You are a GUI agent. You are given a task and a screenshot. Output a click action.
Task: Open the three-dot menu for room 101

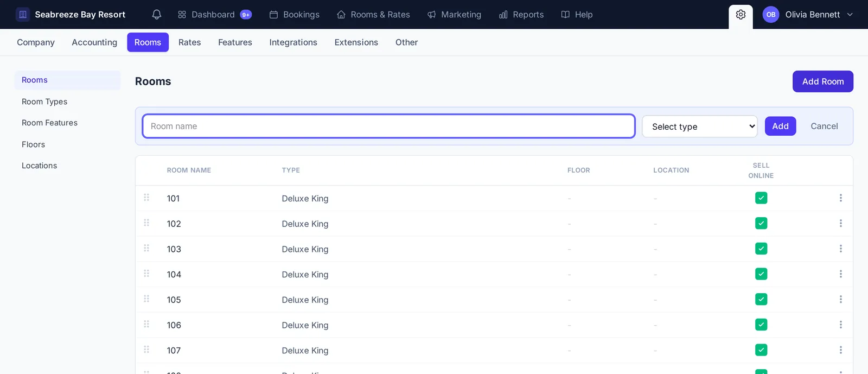click(841, 198)
